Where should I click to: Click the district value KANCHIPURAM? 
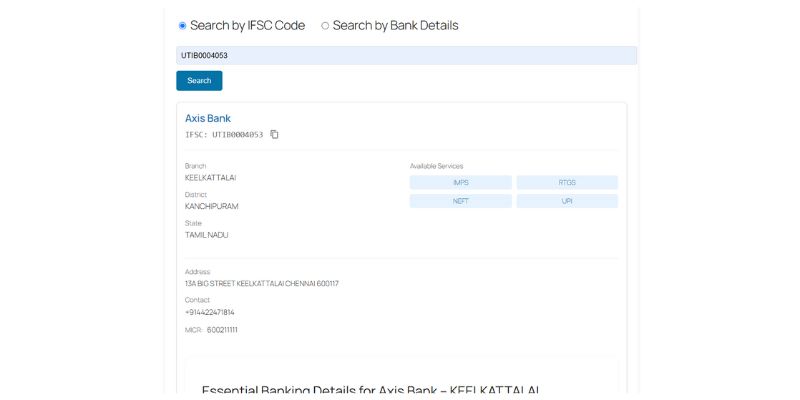pos(212,207)
